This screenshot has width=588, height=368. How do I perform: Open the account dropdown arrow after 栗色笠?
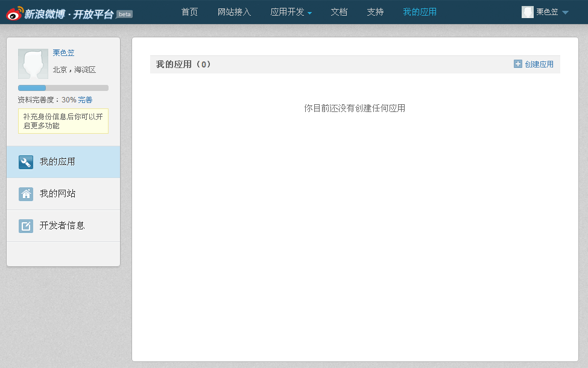(x=565, y=13)
